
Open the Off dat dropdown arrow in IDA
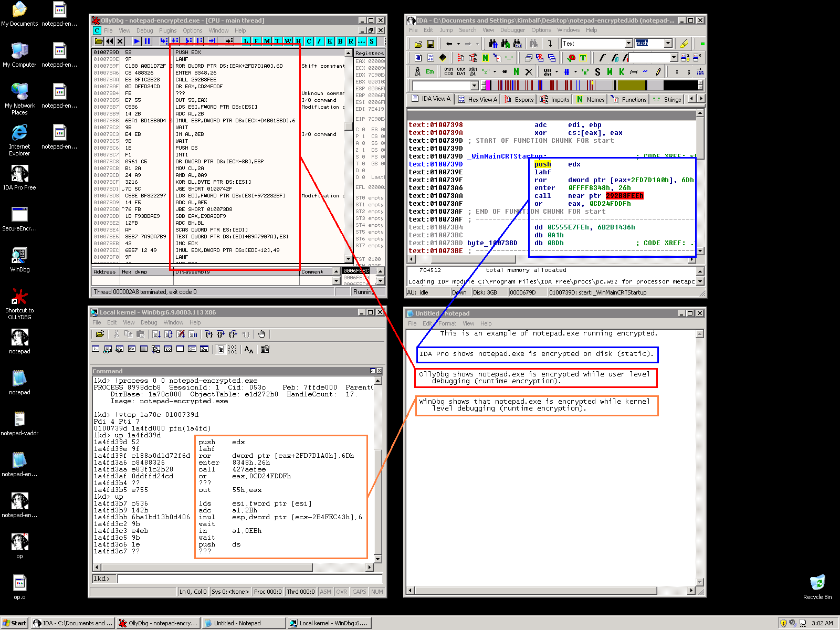[x=556, y=72]
